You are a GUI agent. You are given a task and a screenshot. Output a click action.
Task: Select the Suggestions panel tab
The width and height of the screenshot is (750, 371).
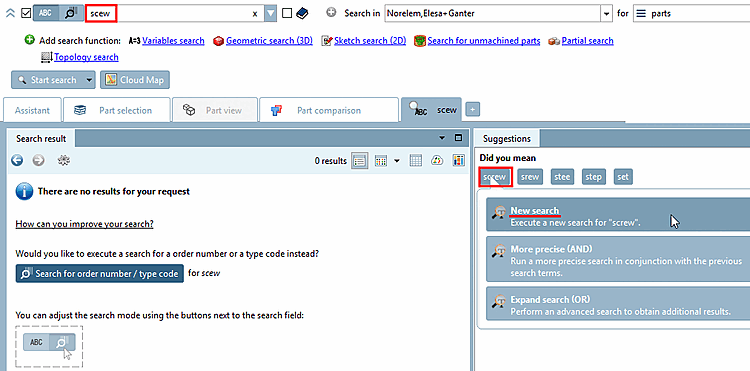pyautogui.click(x=507, y=139)
